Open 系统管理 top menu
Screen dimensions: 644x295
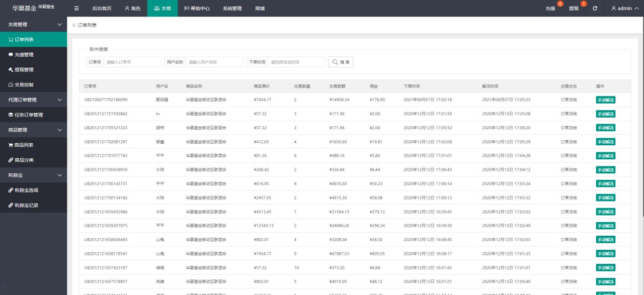(x=232, y=9)
